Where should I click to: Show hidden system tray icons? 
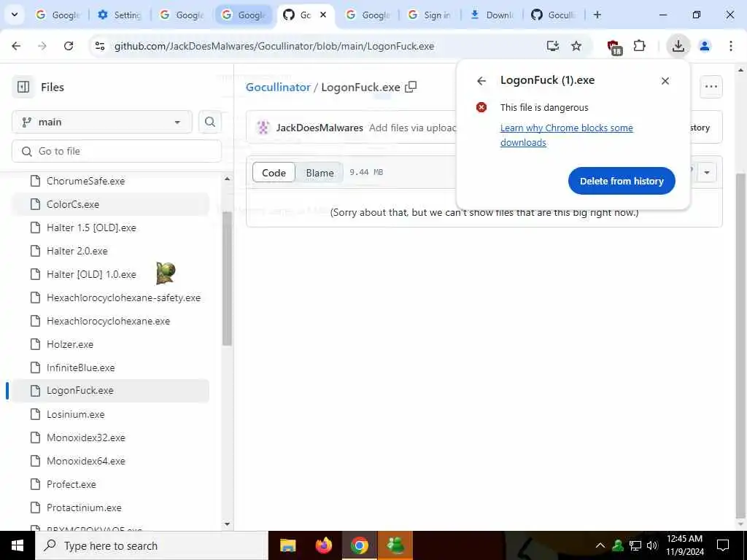pos(600,545)
